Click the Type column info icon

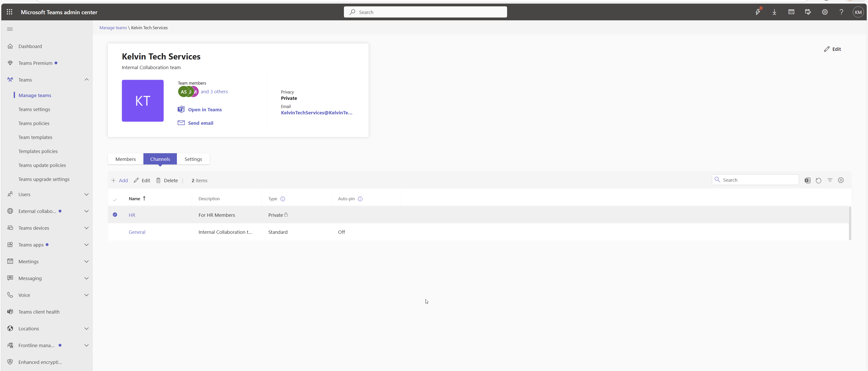[x=283, y=199]
